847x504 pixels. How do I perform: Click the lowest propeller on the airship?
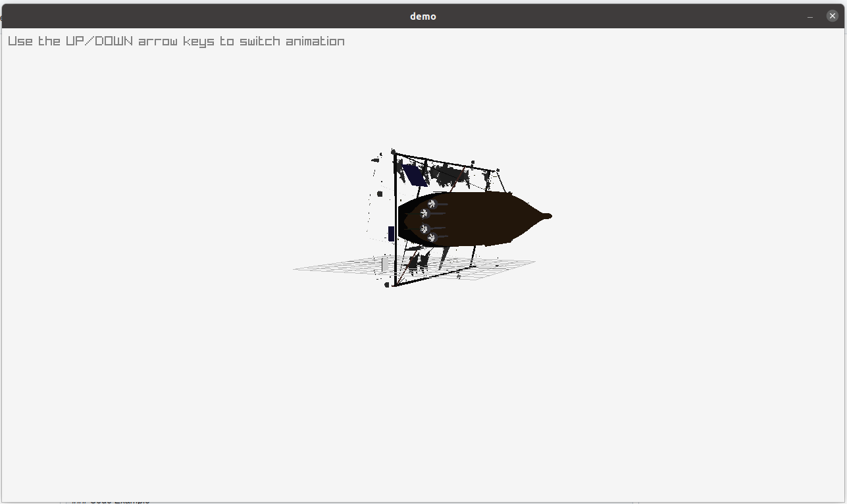pyautogui.click(x=432, y=237)
